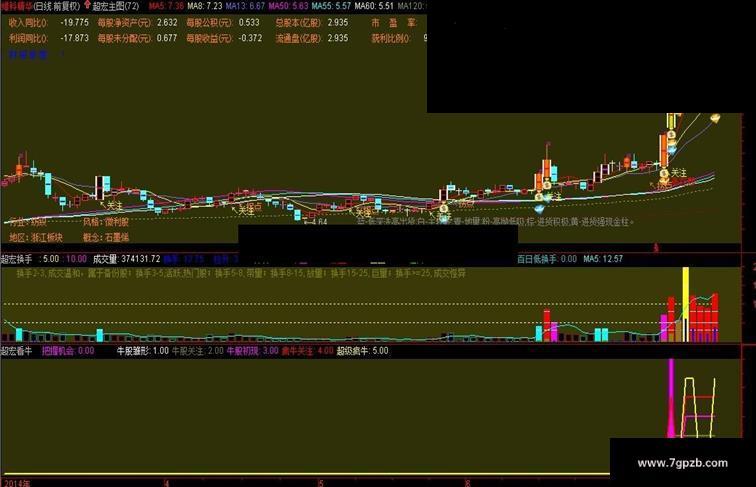756x487 pixels.
Task: Click the 概念: 石墨烯 text
Action: (106, 237)
